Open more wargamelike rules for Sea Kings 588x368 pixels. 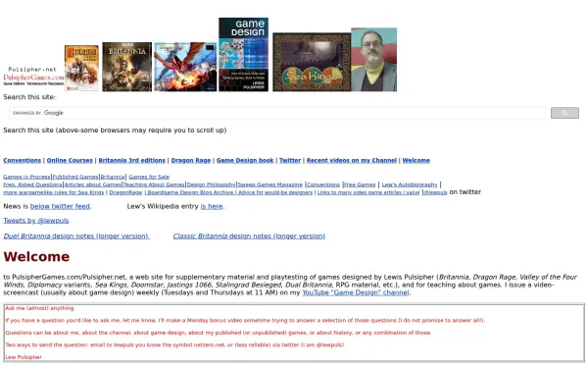pos(54,192)
